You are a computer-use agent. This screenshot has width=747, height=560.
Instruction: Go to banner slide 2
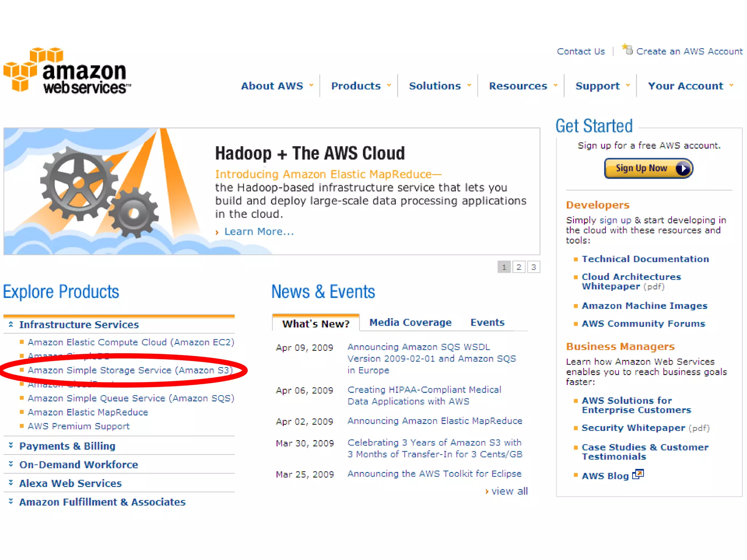pyautogui.click(x=519, y=267)
